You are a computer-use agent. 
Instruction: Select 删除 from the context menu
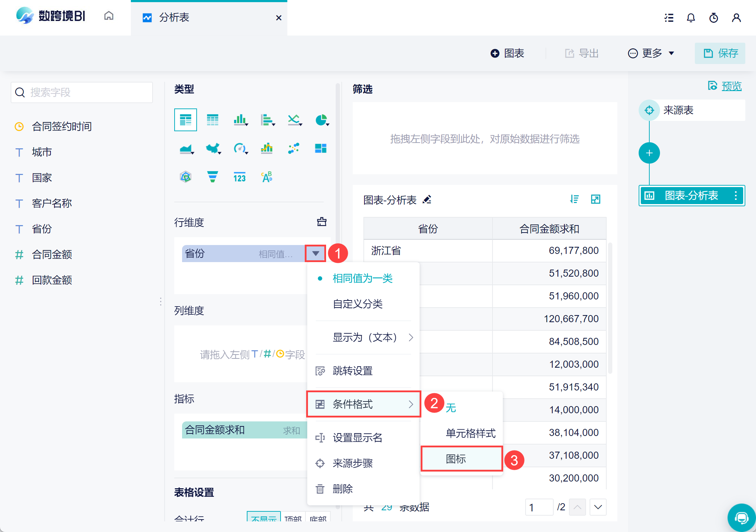point(342,489)
